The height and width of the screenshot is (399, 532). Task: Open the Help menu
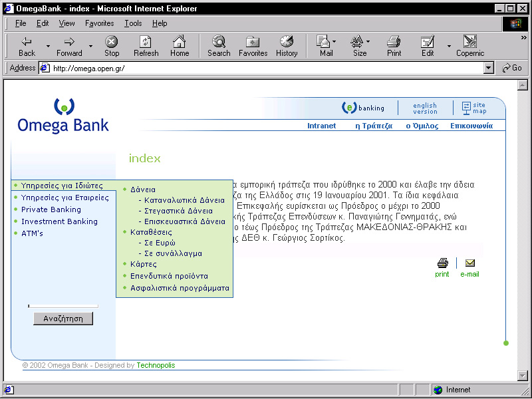coord(160,23)
